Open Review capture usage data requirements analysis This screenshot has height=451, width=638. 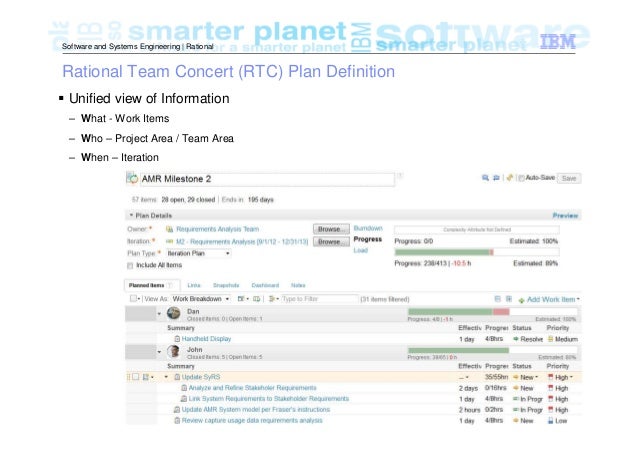pos(252,420)
